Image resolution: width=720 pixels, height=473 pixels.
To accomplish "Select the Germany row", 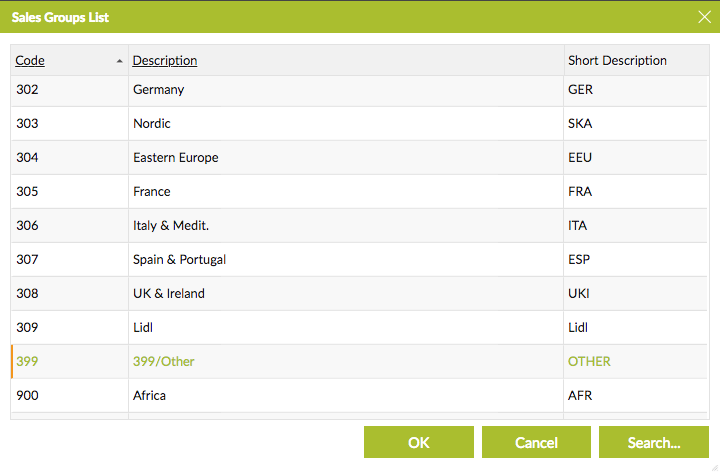I will point(359,90).
